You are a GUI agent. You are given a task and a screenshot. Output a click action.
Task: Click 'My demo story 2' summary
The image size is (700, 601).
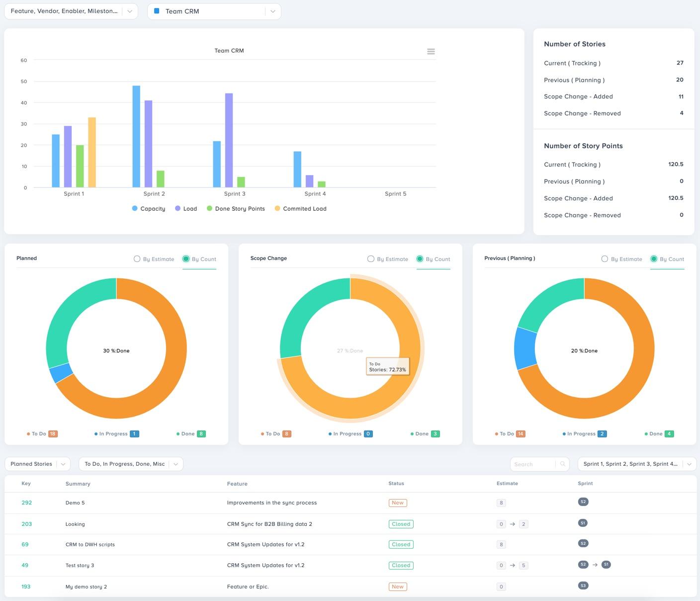pyautogui.click(x=86, y=587)
